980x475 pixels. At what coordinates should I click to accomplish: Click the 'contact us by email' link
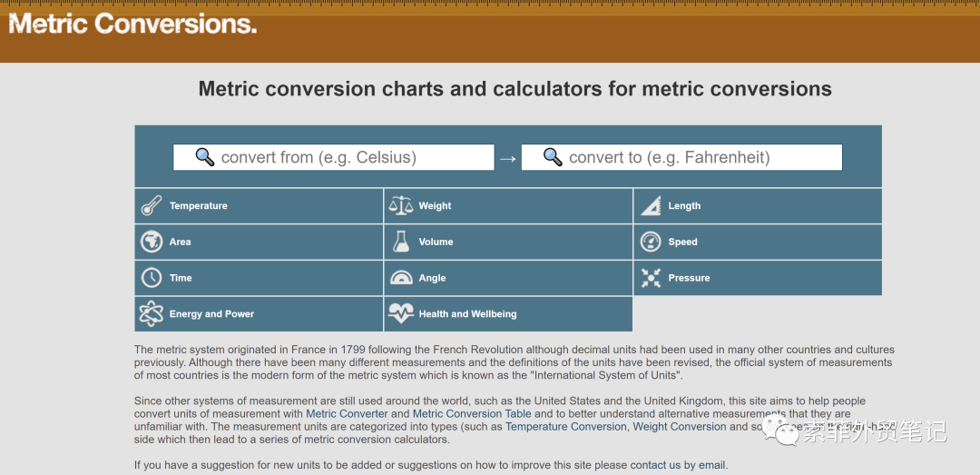click(x=678, y=465)
